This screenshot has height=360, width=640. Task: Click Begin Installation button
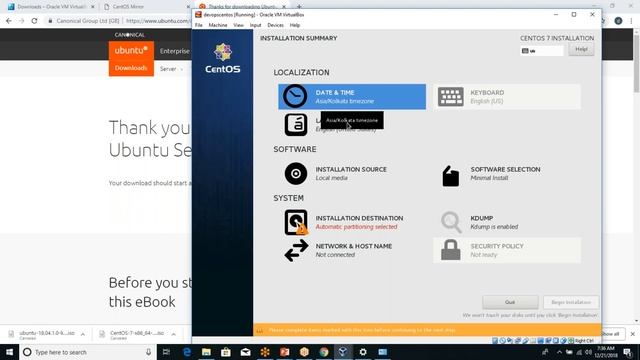click(x=571, y=302)
